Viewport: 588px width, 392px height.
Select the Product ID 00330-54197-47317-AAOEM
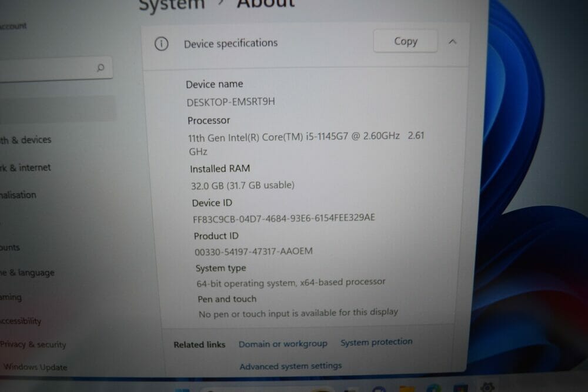pyautogui.click(x=253, y=251)
